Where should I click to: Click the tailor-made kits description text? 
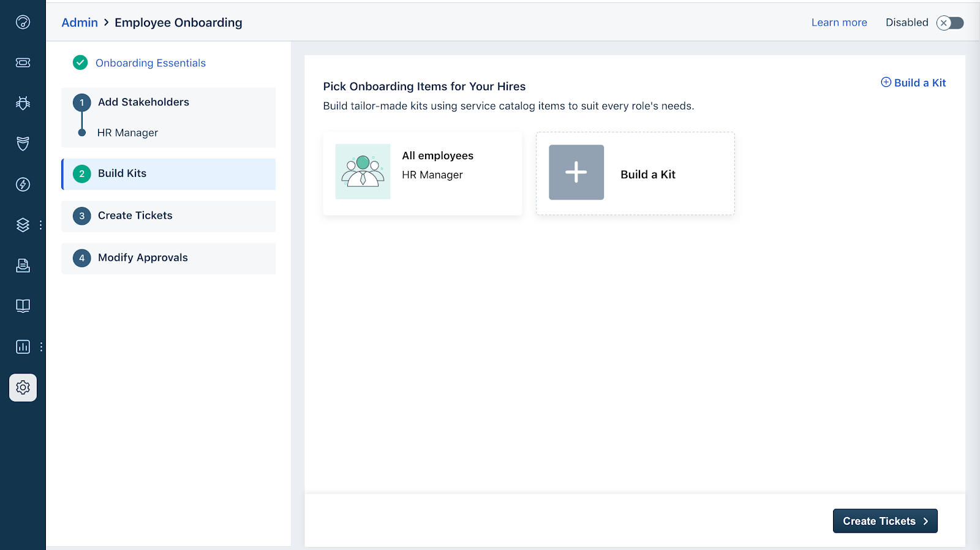click(508, 106)
